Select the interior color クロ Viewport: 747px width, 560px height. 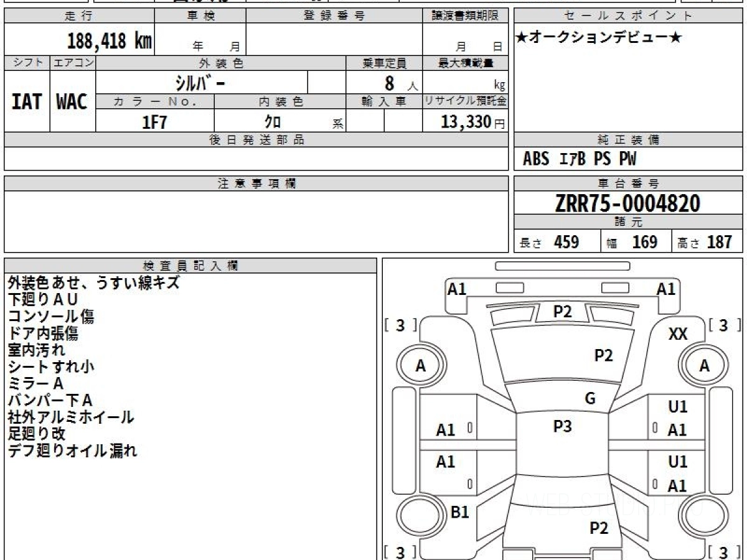(x=273, y=122)
